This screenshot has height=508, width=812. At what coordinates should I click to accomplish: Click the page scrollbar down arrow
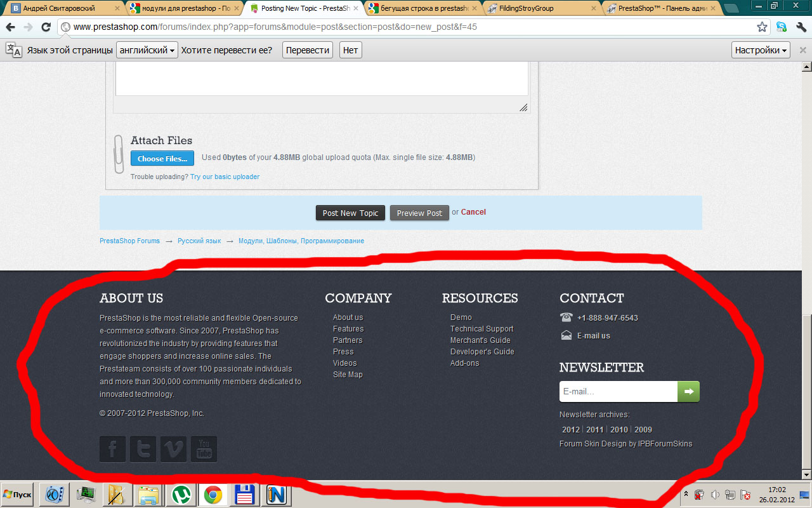(806, 474)
